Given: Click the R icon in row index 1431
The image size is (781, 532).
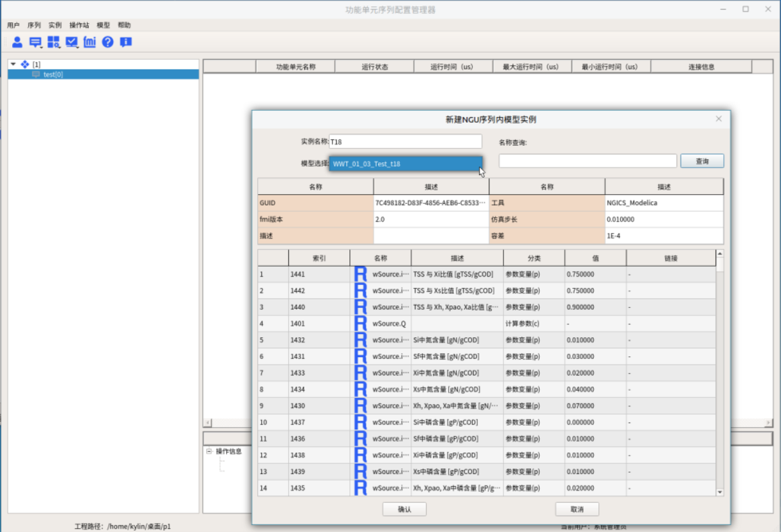Looking at the screenshot, I should [360, 356].
